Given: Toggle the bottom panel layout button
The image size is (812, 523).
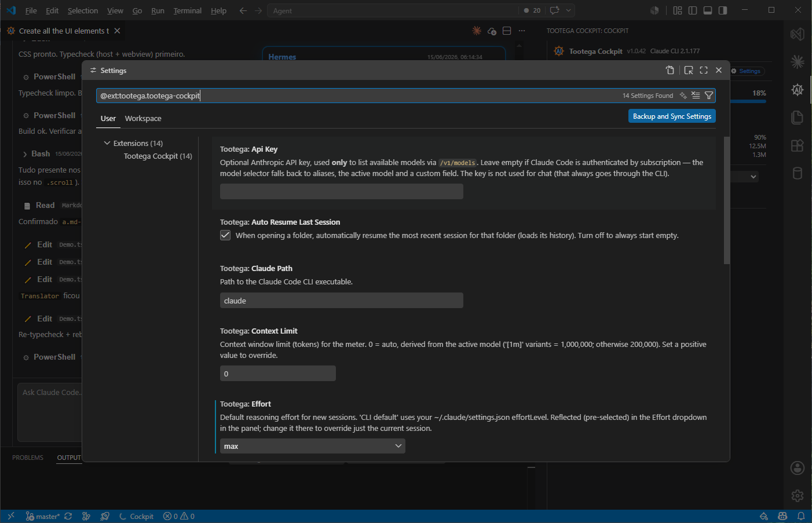Looking at the screenshot, I should (708, 10).
